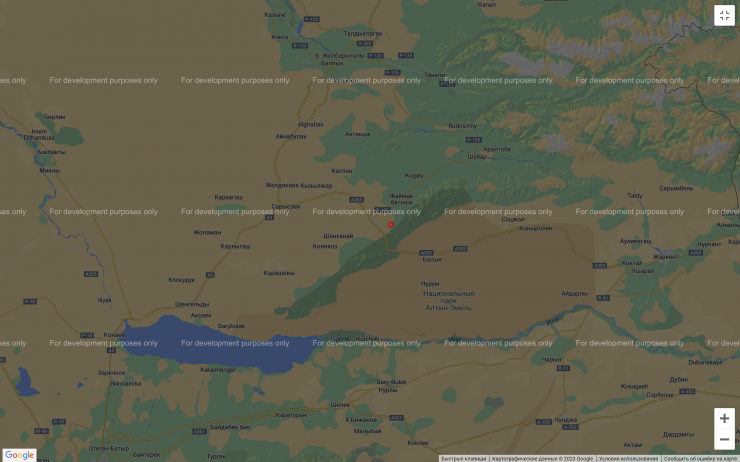Click the Шенгельды town label
This screenshot has height=462, width=740.
191,303
